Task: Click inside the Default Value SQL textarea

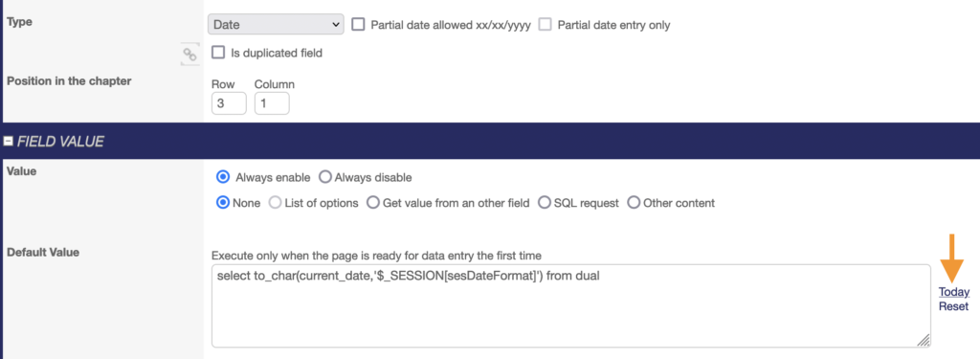Action: pos(571,305)
